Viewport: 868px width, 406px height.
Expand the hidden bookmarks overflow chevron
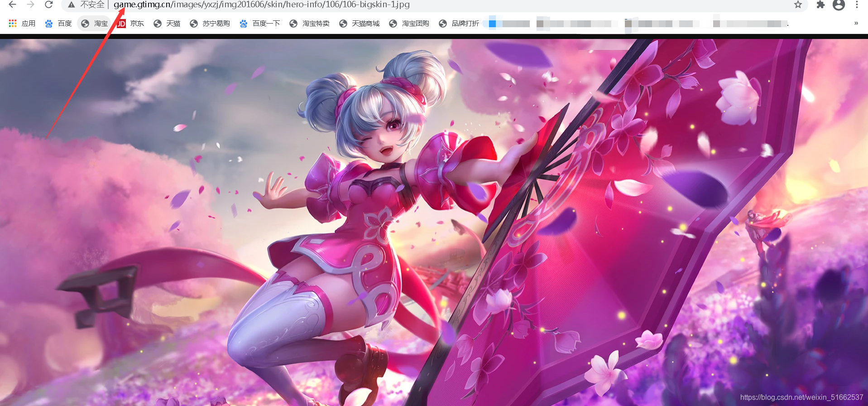(x=856, y=23)
